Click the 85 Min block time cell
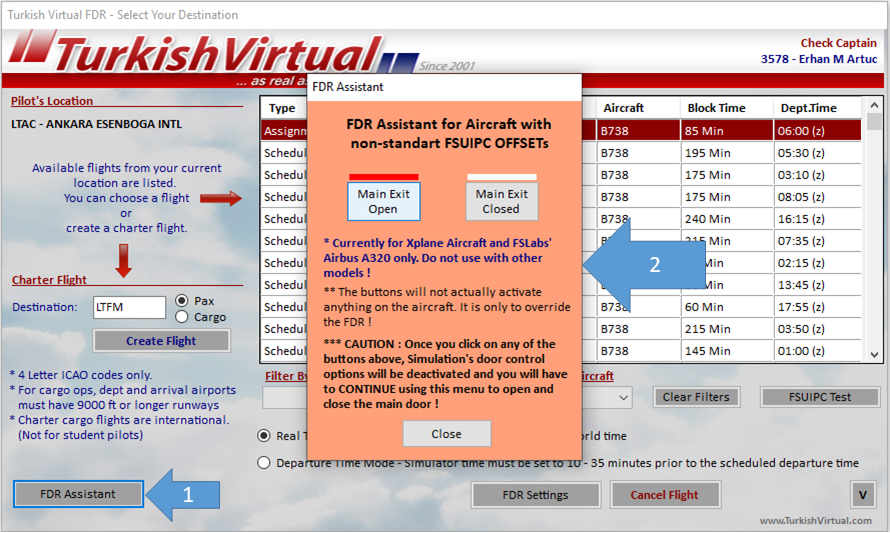 pyautogui.click(x=727, y=131)
